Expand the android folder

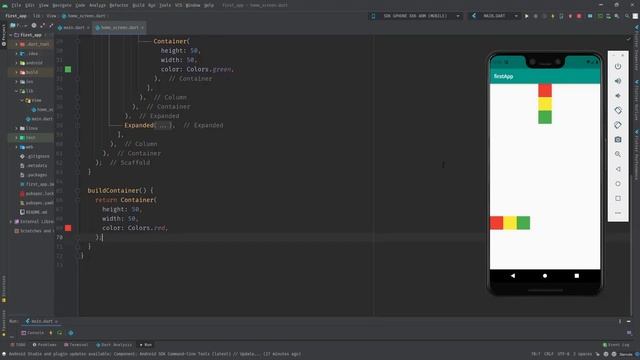[x=16, y=63]
